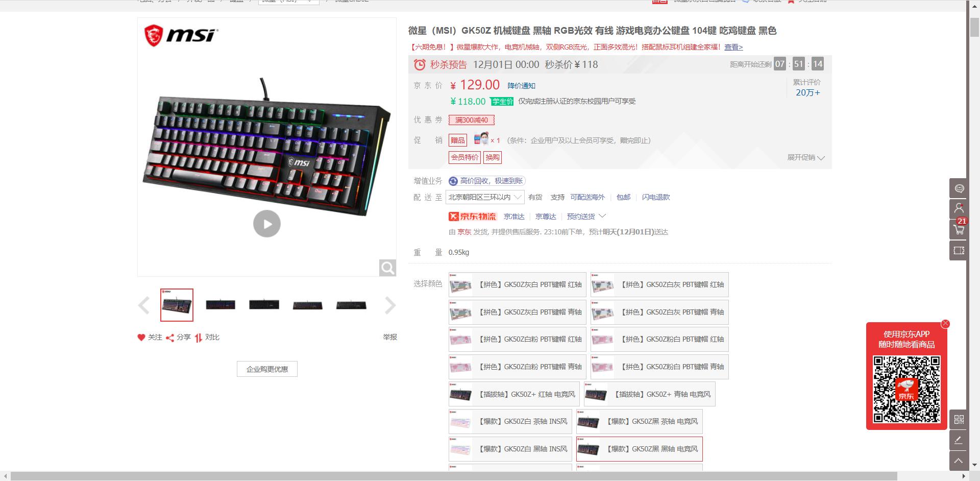This screenshot has width=980, height=481.
Task: Click the 分享 share icon
Action: pos(170,338)
